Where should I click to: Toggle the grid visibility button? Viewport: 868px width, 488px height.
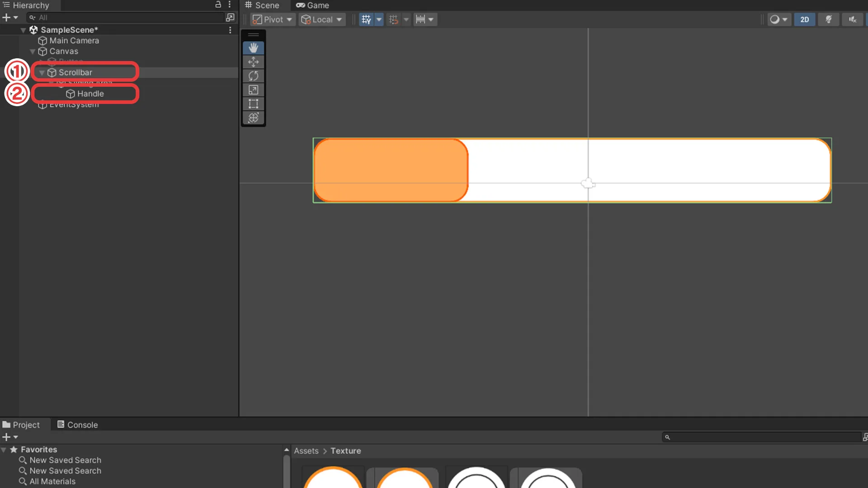pyautogui.click(x=367, y=19)
